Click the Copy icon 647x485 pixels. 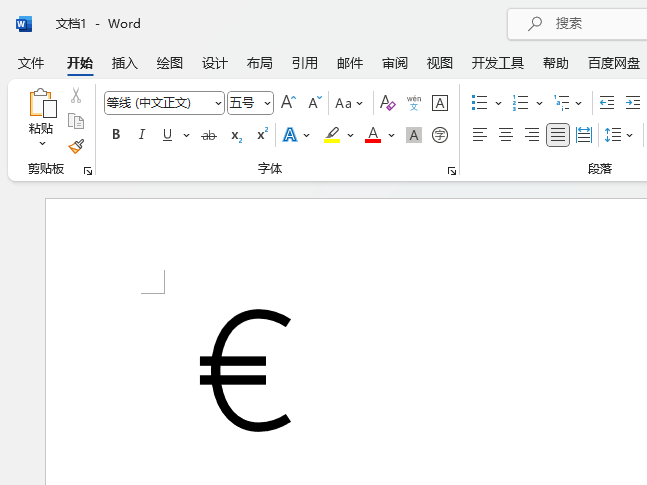76,121
